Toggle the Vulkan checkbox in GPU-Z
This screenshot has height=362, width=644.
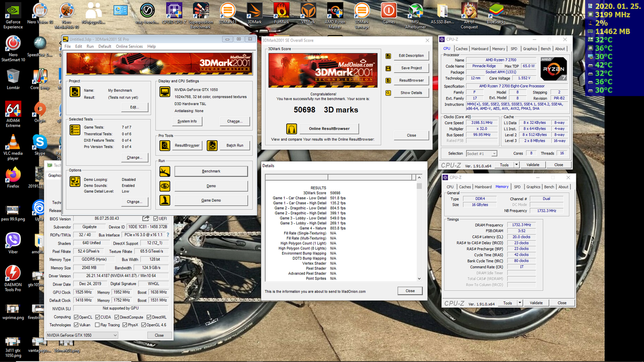coord(76,325)
